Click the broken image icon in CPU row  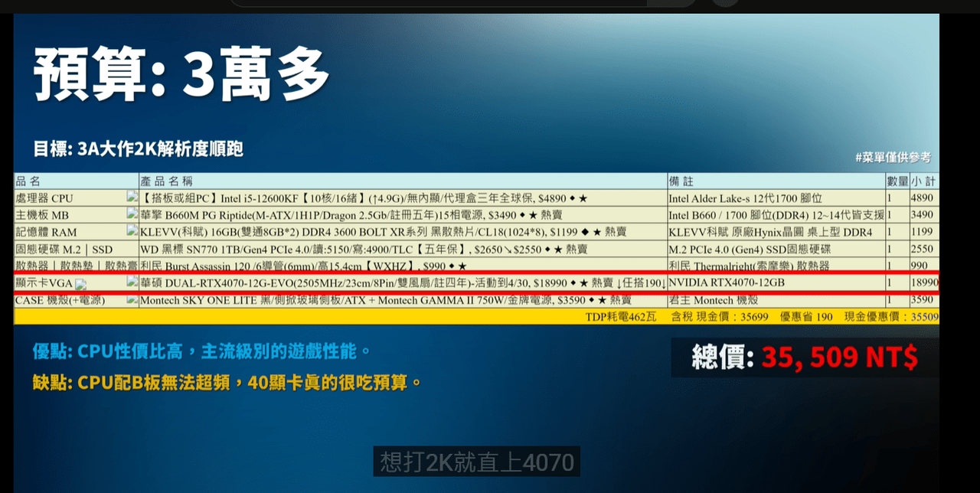pos(132,198)
